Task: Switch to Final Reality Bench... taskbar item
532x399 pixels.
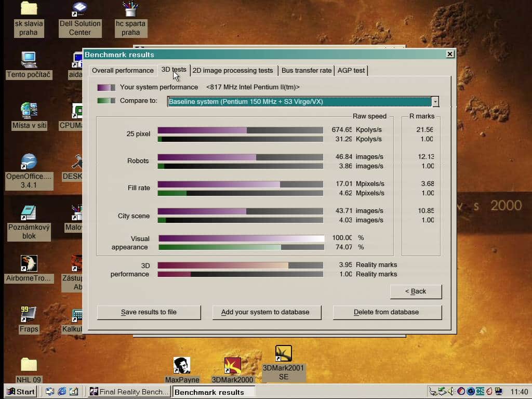Action: click(128, 392)
